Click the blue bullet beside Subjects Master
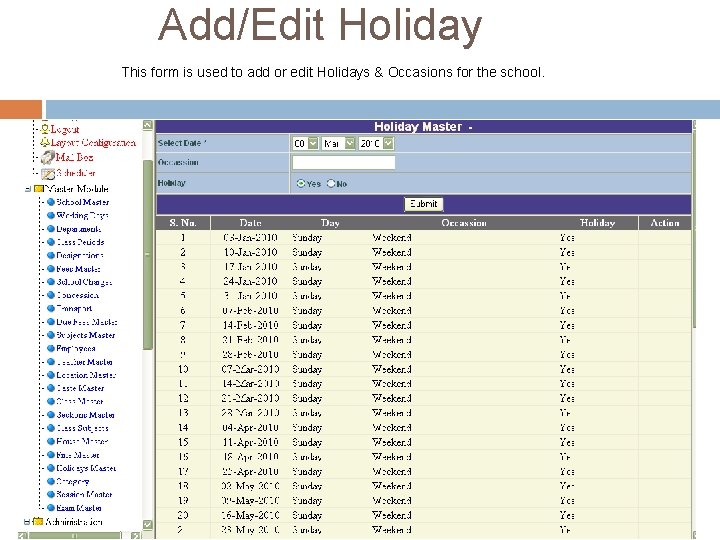This screenshot has height=540, width=720. [x=51, y=335]
